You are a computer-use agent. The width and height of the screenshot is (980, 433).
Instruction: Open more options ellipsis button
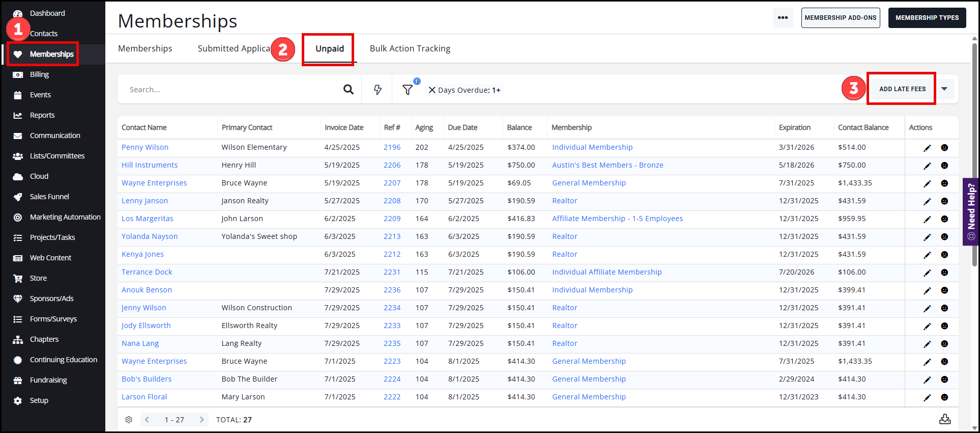pyautogui.click(x=783, y=18)
